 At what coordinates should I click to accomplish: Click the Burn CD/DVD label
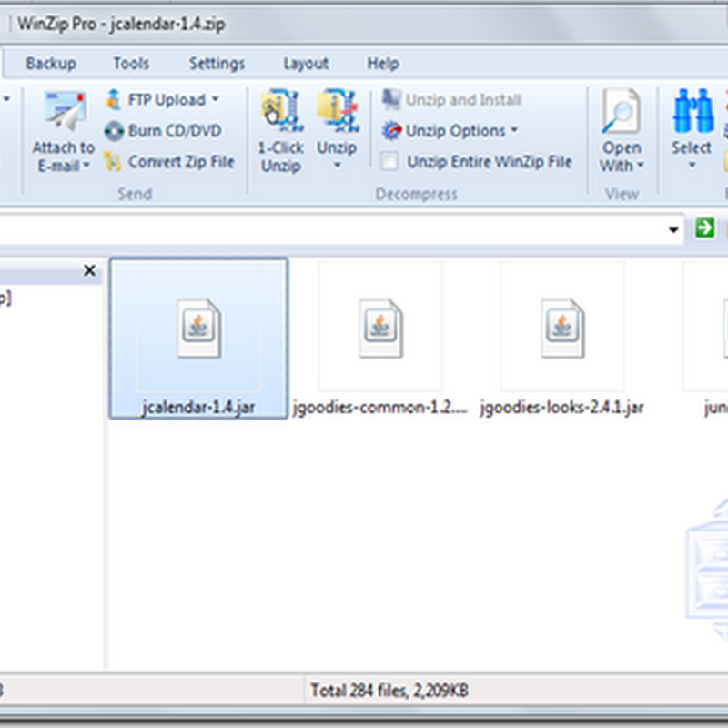[175, 131]
